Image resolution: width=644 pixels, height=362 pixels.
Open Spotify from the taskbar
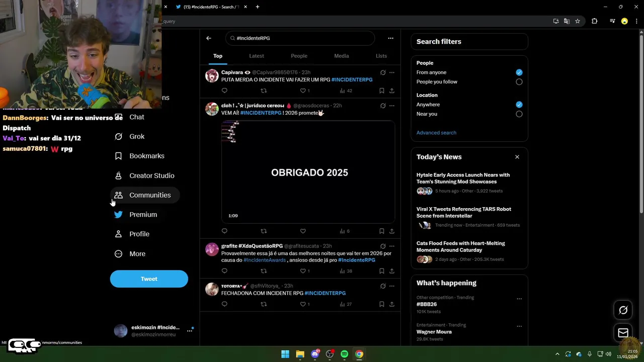tap(344, 354)
